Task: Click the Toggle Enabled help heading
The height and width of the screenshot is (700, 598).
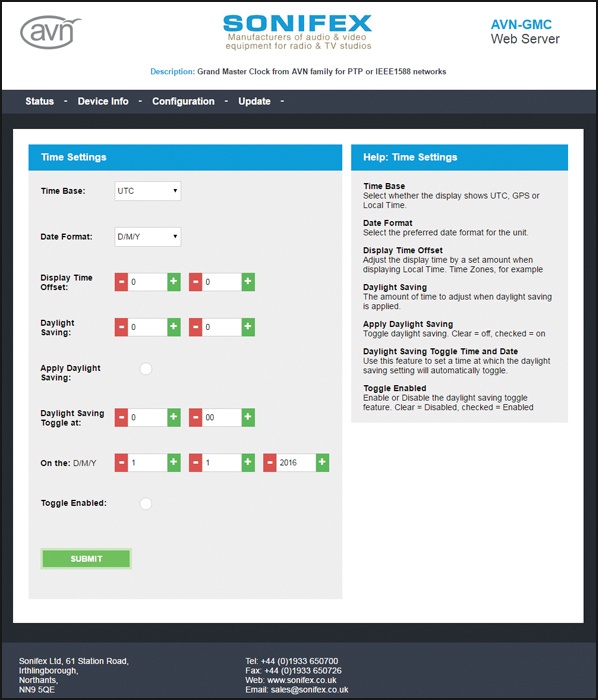Action: pos(395,388)
